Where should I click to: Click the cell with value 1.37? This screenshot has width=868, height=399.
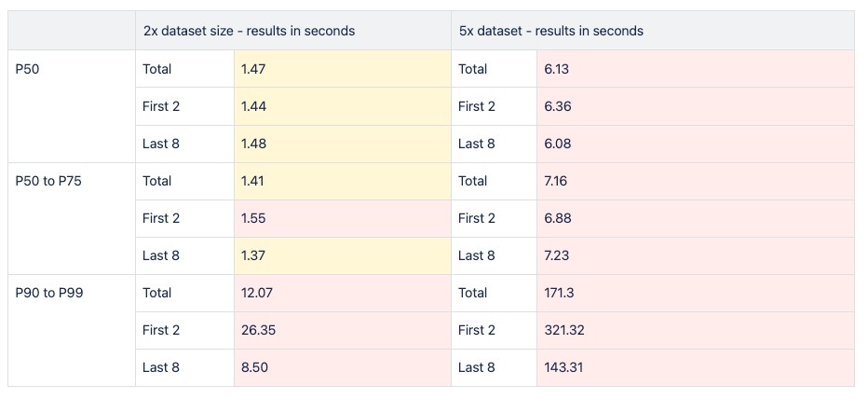pyautogui.click(x=342, y=255)
